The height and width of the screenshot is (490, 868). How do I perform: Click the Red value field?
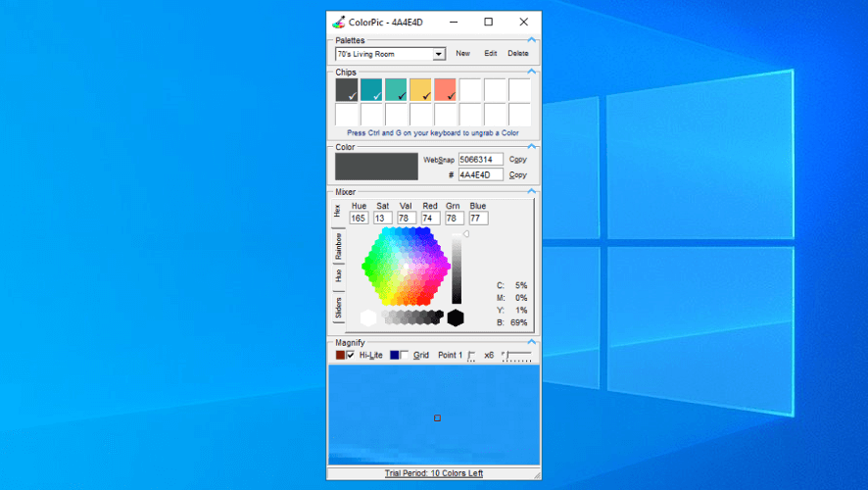click(x=430, y=219)
